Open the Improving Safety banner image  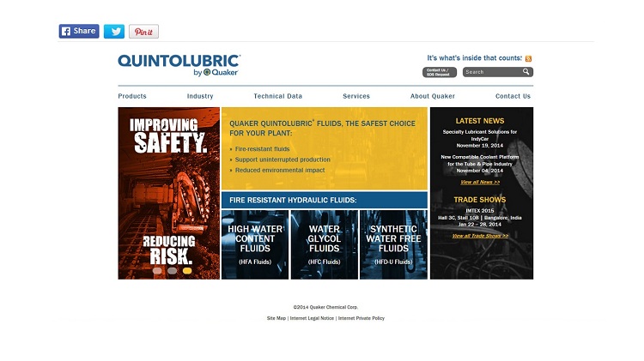pyautogui.click(x=169, y=193)
